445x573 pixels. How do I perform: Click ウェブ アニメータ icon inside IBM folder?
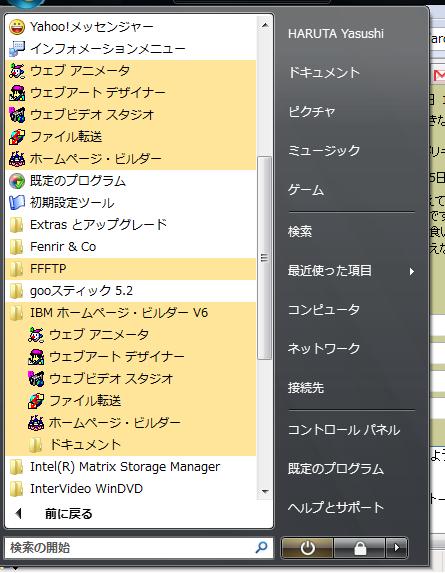click(x=36, y=335)
